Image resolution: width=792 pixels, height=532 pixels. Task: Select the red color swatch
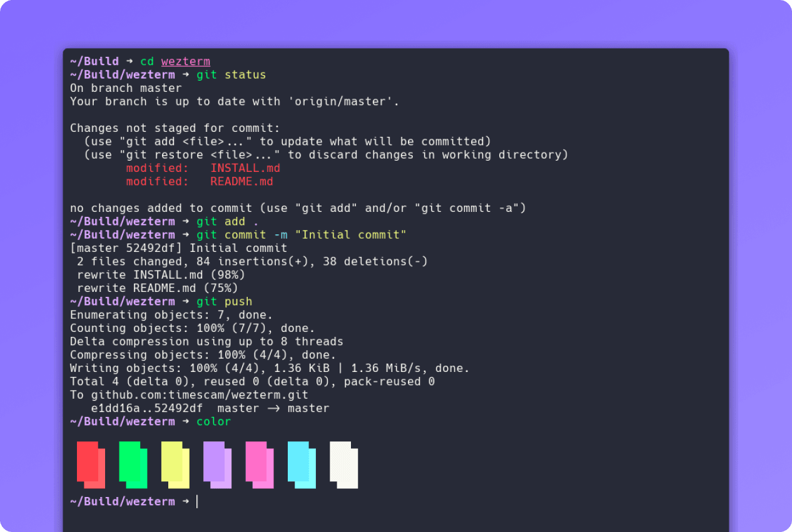pos(90,464)
